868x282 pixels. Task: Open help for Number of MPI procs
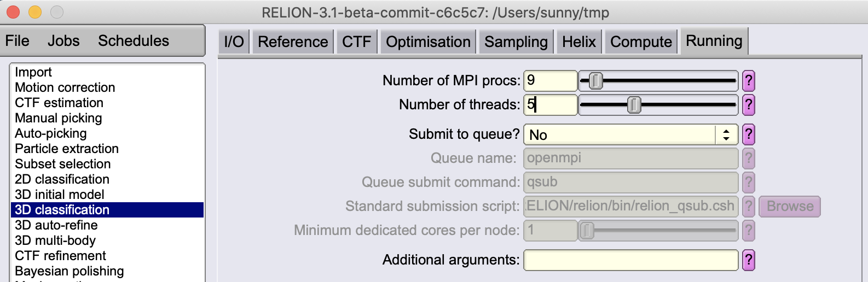click(748, 81)
